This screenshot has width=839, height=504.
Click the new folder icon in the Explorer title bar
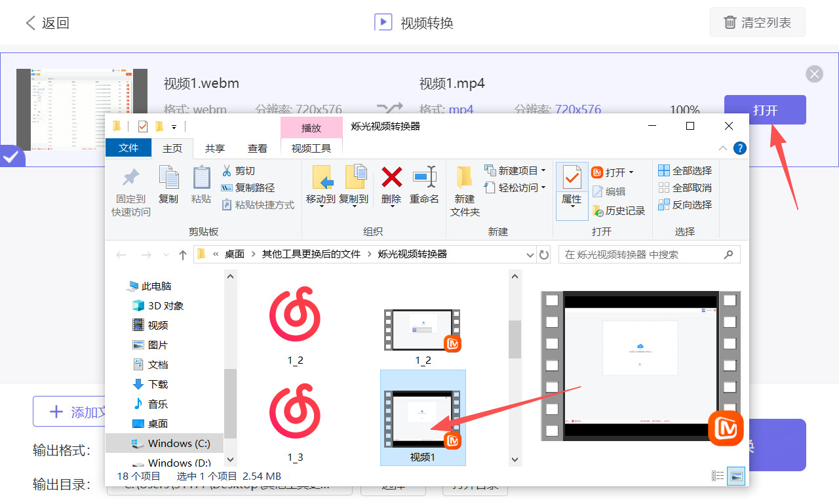pyautogui.click(x=159, y=126)
